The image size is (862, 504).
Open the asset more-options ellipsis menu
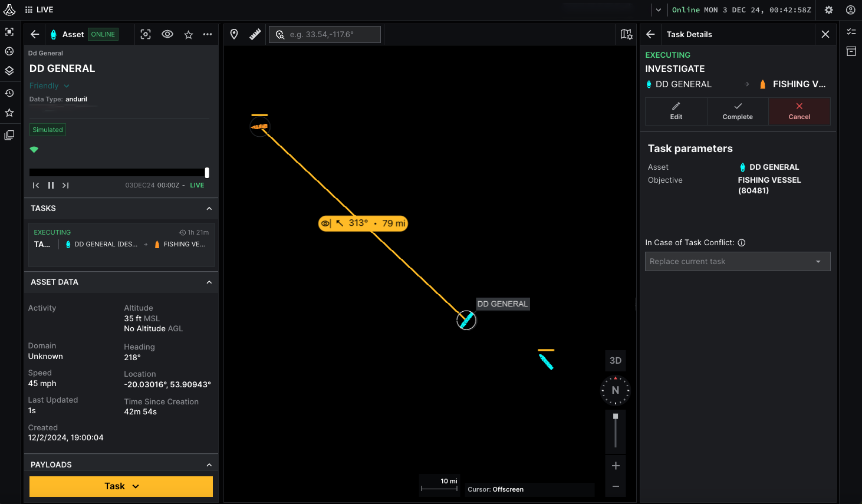click(208, 35)
